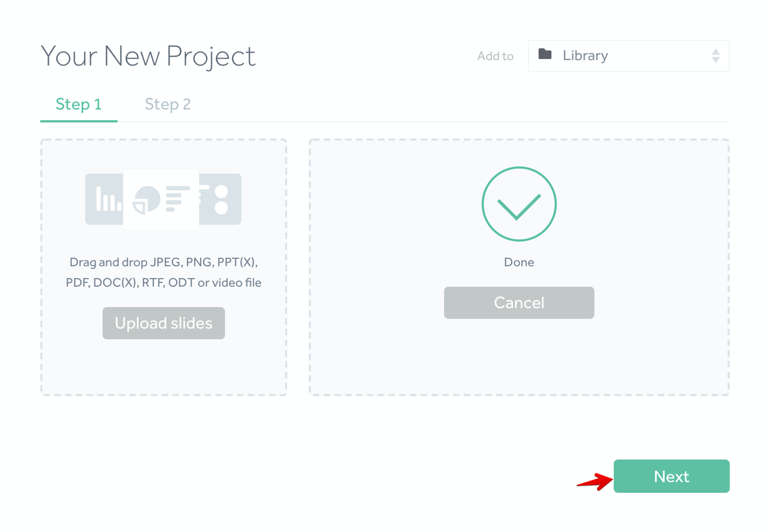Open the Library destination combo box
The image size is (770, 532).
tap(628, 56)
